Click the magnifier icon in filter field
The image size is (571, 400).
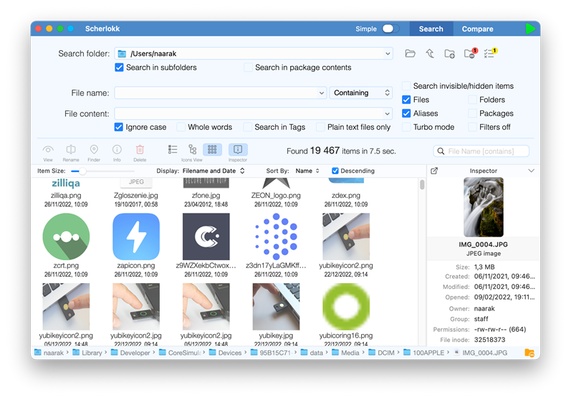(441, 151)
